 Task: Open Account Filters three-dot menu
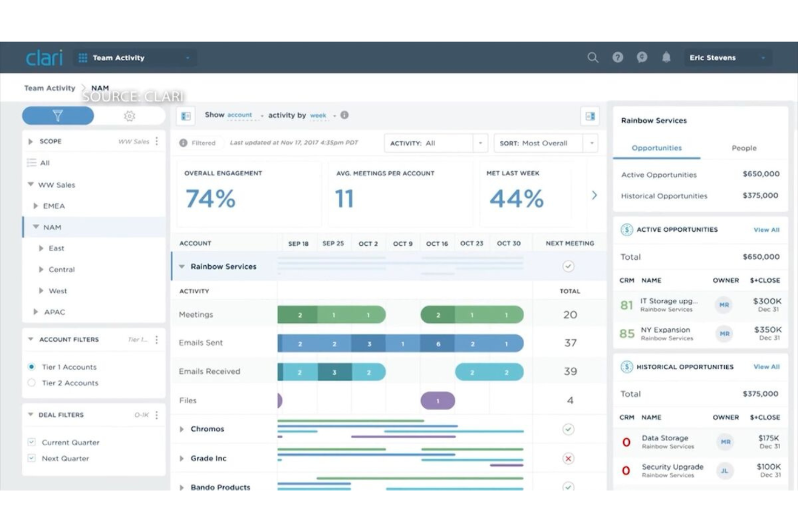coord(157,340)
